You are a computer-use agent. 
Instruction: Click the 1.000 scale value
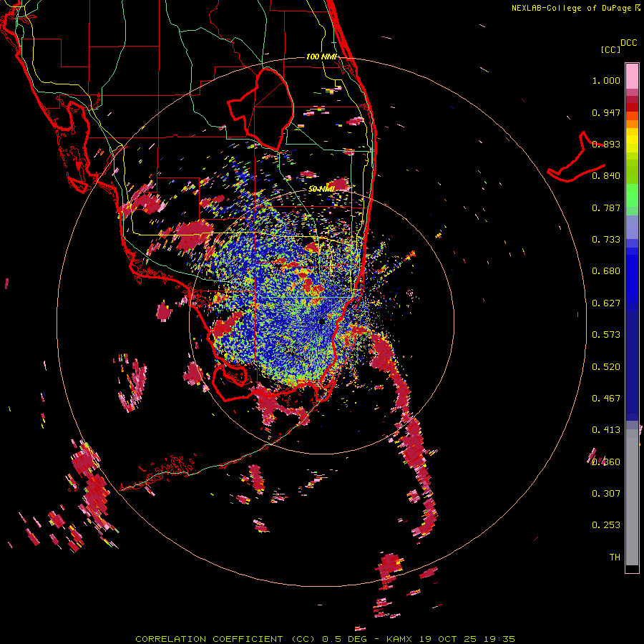(606, 80)
